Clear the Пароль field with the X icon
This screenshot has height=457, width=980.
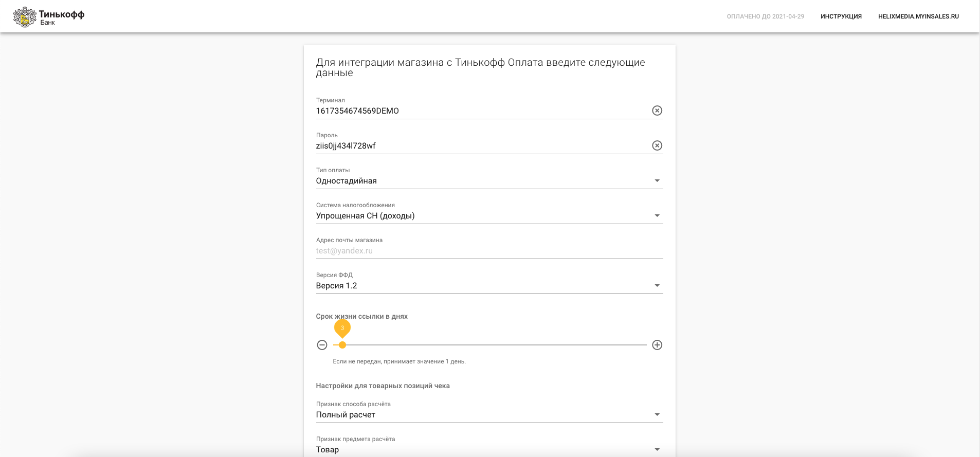657,145
